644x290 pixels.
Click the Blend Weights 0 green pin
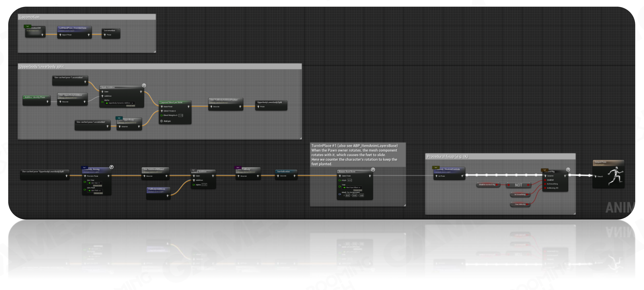click(x=162, y=115)
